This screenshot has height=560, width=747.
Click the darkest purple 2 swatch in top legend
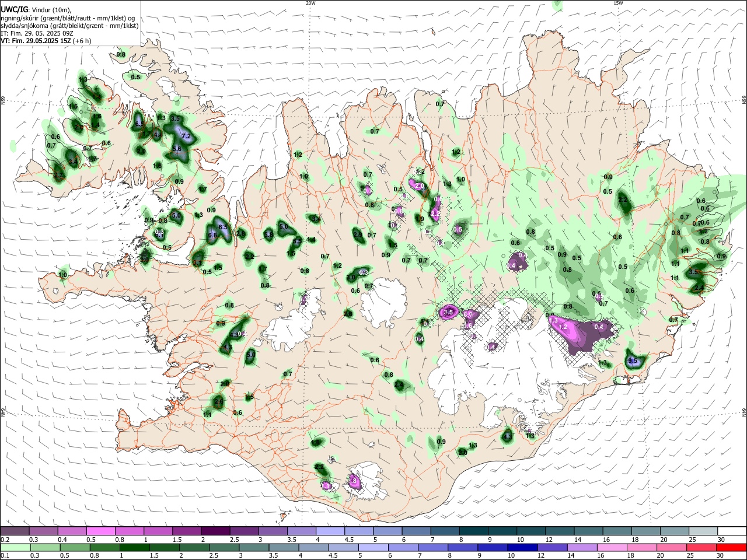pos(215,531)
